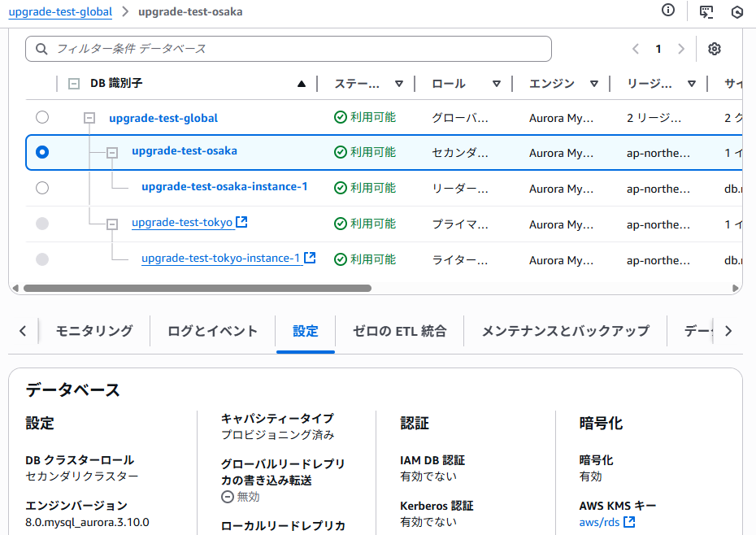Focus the database filter input field
This screenshot has height=535, width=756.
289,49
